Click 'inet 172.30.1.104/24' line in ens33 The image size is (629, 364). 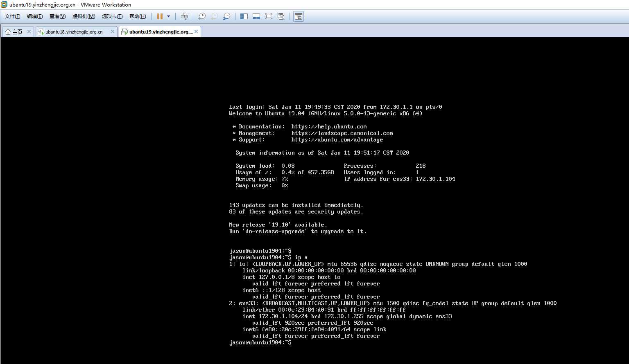click(347, 317)
